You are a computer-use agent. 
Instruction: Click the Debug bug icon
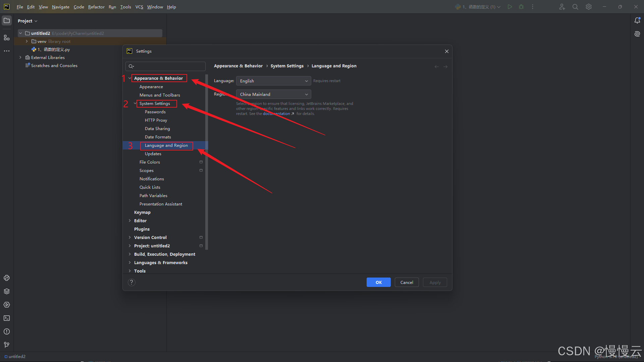(521, 7)
